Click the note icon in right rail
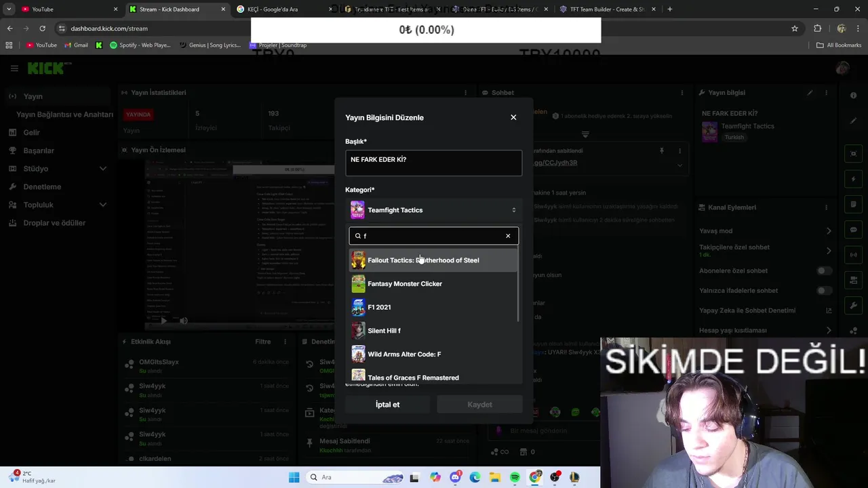 point(854,205)
